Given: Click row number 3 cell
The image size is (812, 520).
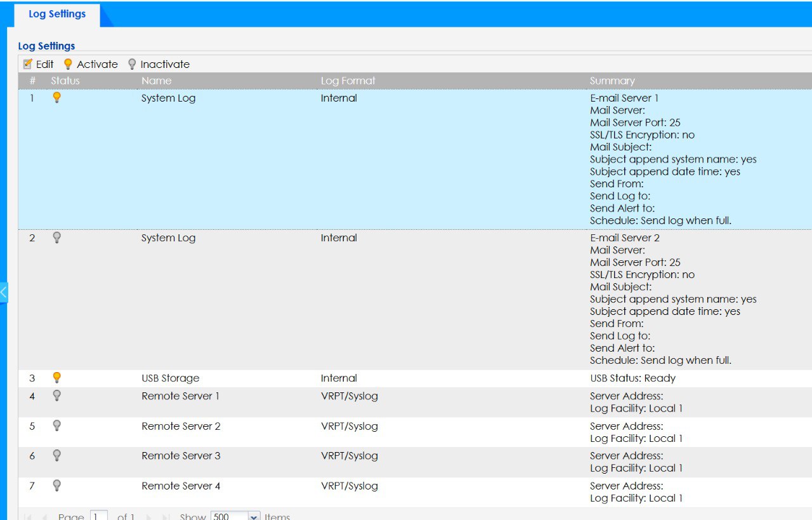Looking at the screenshot, I should [32, 378].
